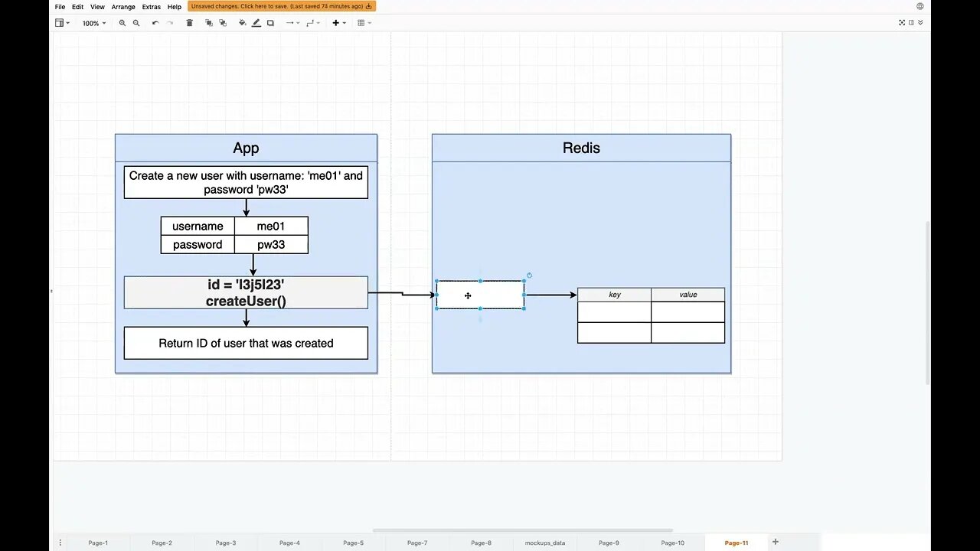Click the Shadow toggle icon
Image resolution: width=980 pixels, height=551 pixels.
[x=270, y=23]
